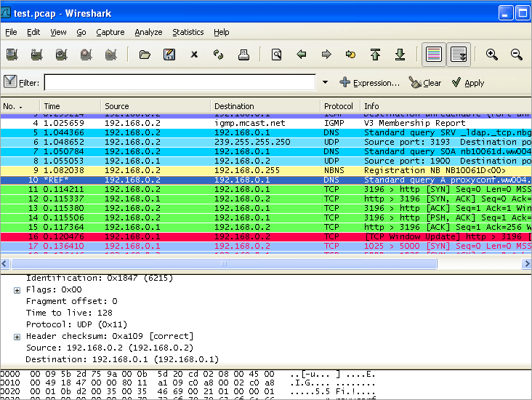Open the Statistics menu
This screenshot has width=532, height=400.
[x=188, y=32]
